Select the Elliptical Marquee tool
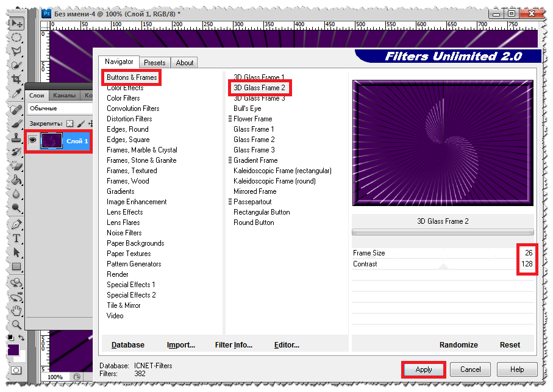 [16, 37]
